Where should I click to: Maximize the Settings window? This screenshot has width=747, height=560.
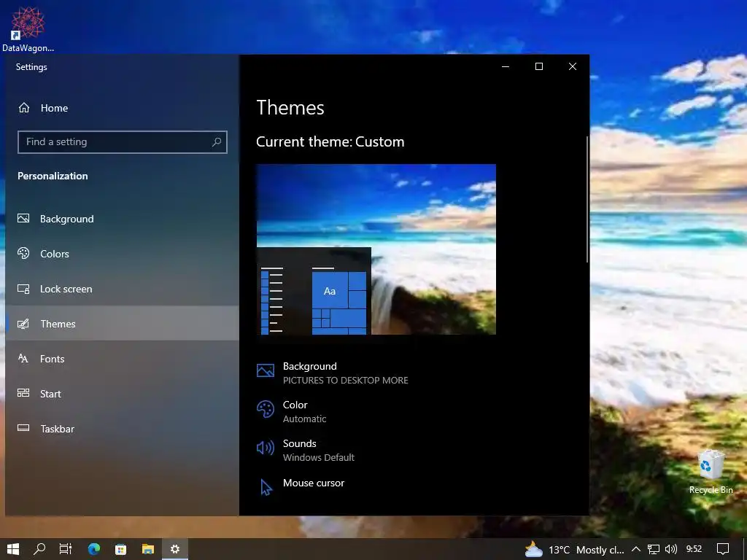point(539,66)
